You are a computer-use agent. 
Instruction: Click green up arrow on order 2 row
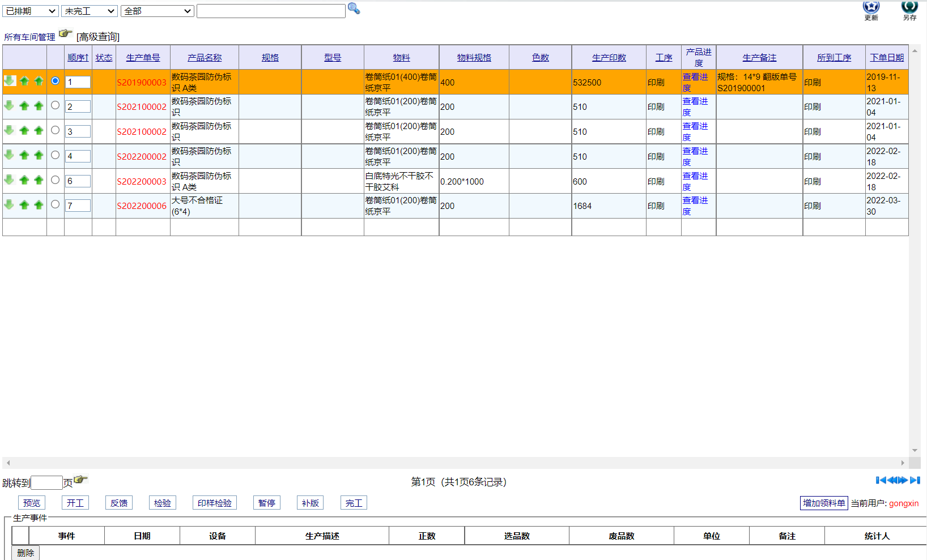click(24, 106)
